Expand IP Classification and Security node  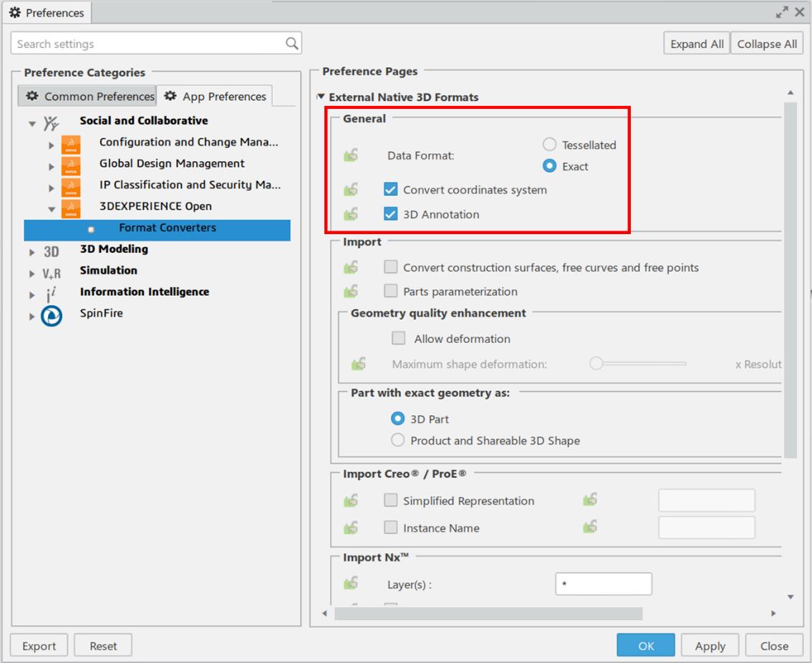click(52, 188)
